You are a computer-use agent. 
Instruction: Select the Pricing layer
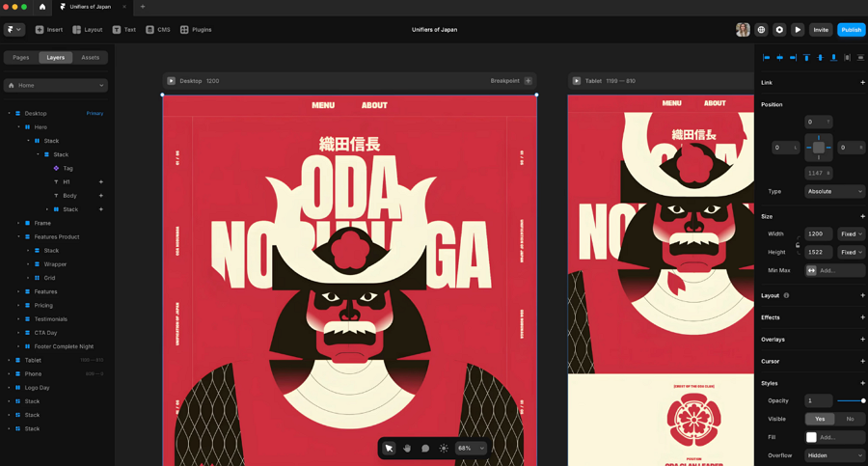43,305
